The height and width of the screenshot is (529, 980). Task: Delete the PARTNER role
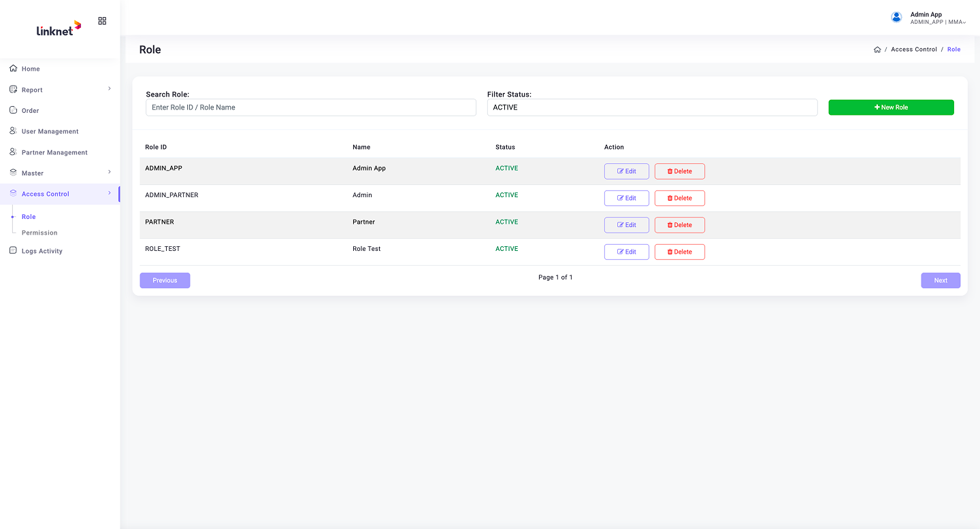[680, 225]
